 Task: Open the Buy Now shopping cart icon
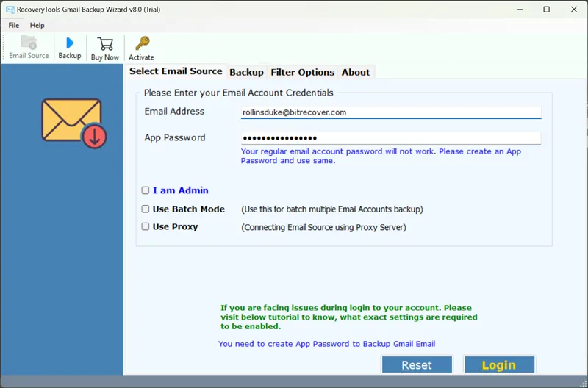tap(105, 48)
